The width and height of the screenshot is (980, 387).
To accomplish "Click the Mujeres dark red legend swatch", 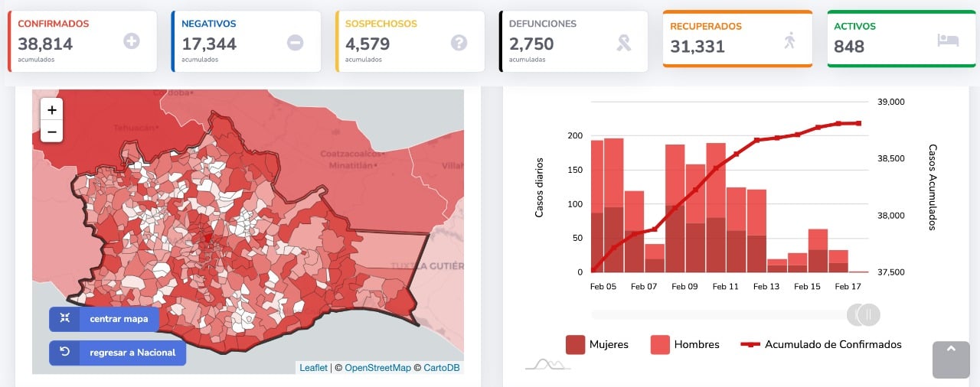I will click(x=576, y=344).
